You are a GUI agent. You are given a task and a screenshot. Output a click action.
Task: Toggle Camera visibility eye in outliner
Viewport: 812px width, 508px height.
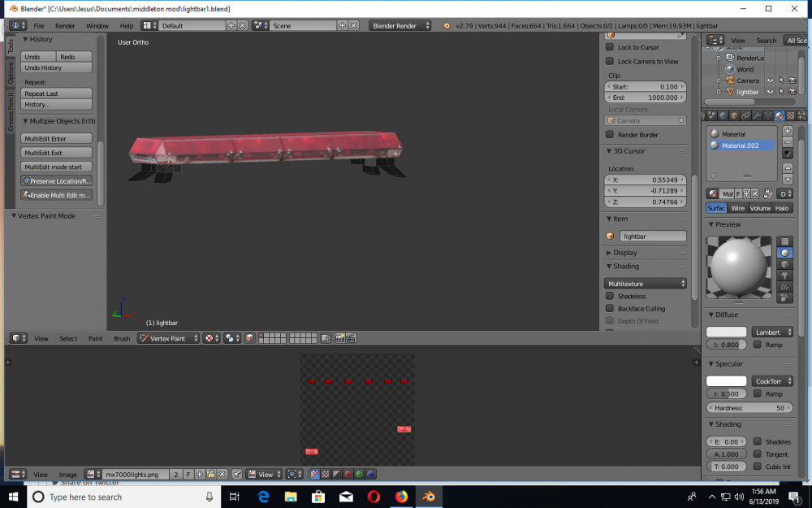pos(770,80)
